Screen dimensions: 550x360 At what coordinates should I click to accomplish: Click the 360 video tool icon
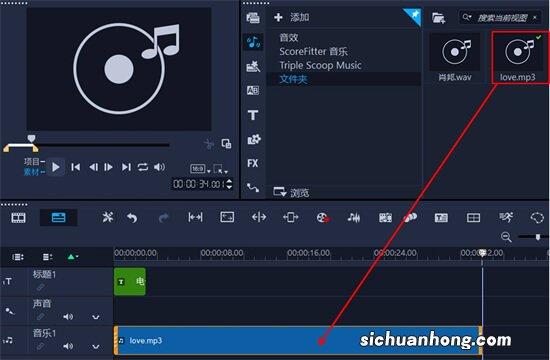(x=537, y=218)
